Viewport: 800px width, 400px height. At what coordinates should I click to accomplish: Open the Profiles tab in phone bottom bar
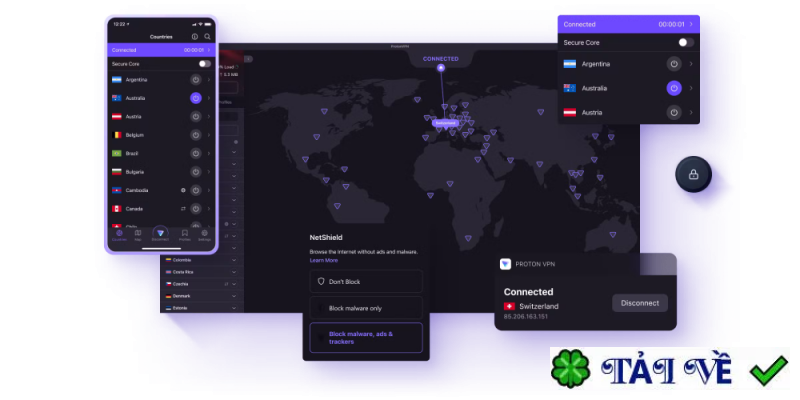[185, 235]
